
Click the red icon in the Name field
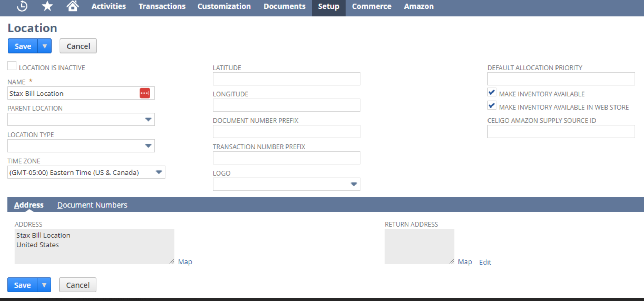(x=145, y=93)
